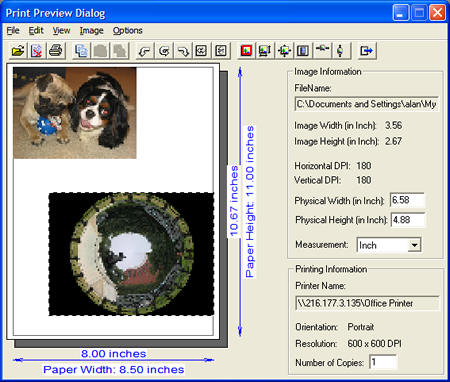Click the 'Paper Height: 11.00 inches' label
The image size is (450, 382).
pos(249,202)
